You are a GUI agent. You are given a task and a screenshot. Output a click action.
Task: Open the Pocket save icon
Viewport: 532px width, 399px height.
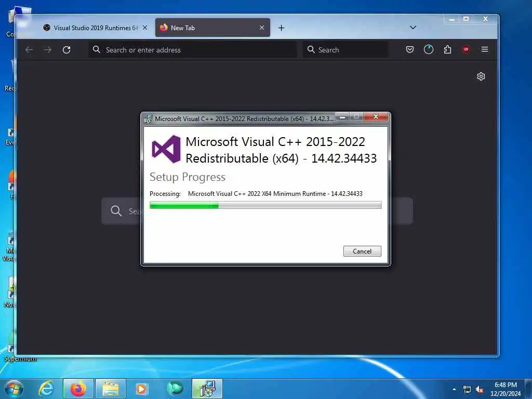(x=410, y=50)
